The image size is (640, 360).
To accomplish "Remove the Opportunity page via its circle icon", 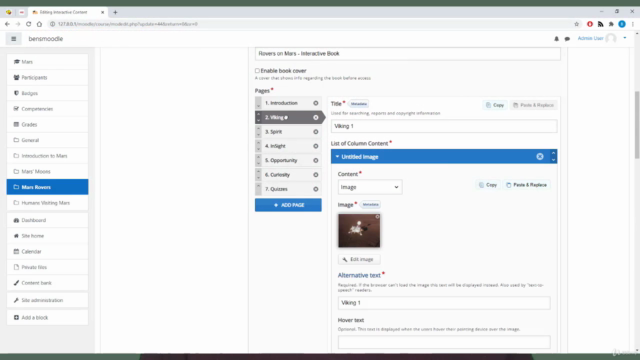I will click(x=316, y=160).
